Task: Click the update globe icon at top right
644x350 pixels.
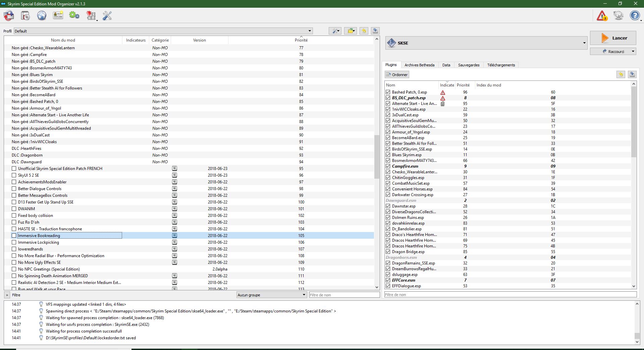Action: click(x=618, y=15)
